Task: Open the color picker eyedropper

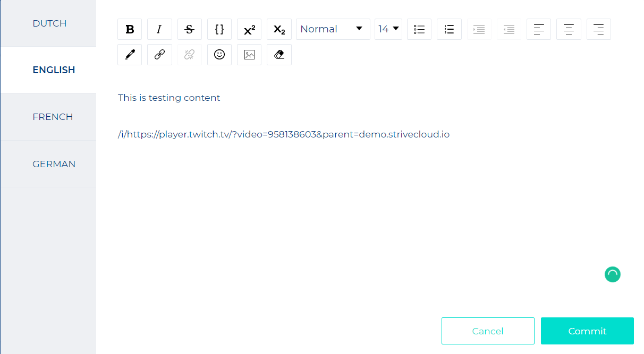Action: 130,55
